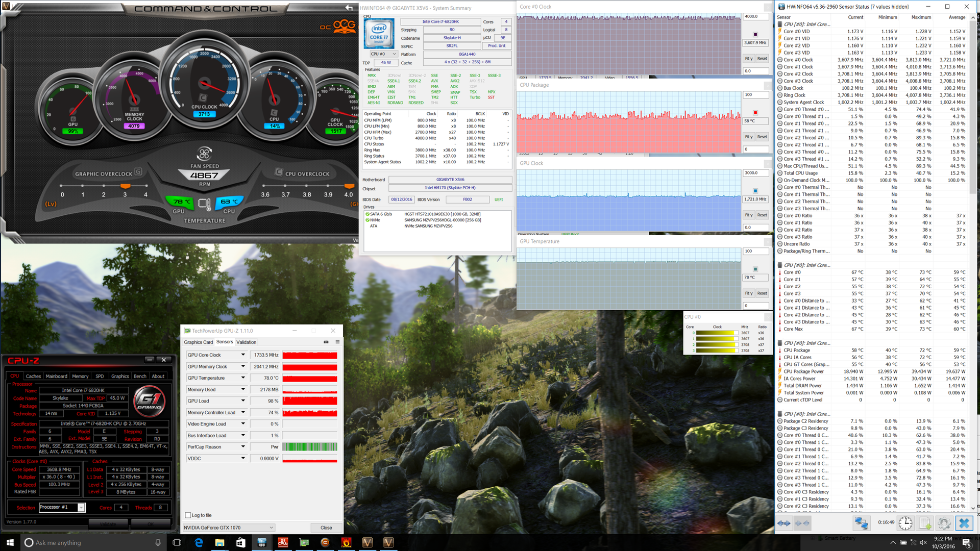Open remote network monitors icon in HWiNFO
980x551 pixels.
[861, 523]
